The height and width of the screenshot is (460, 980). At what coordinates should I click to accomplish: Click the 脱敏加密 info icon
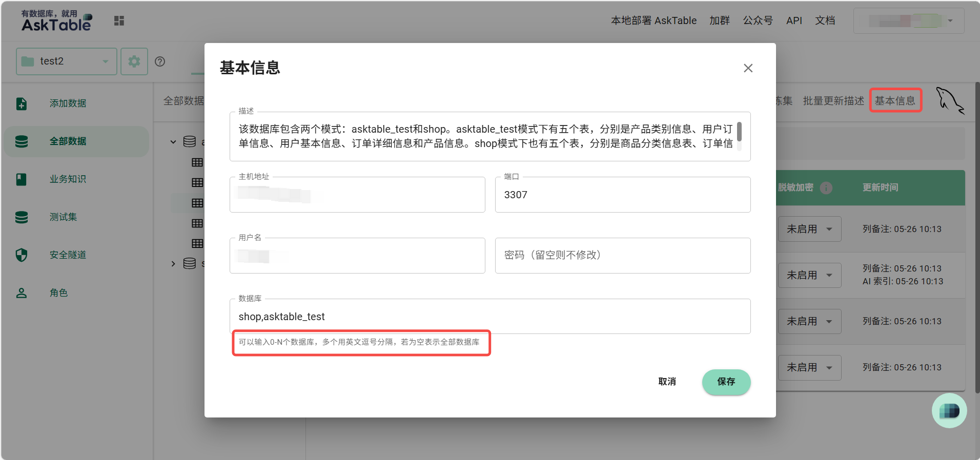[x=826, y=187]
